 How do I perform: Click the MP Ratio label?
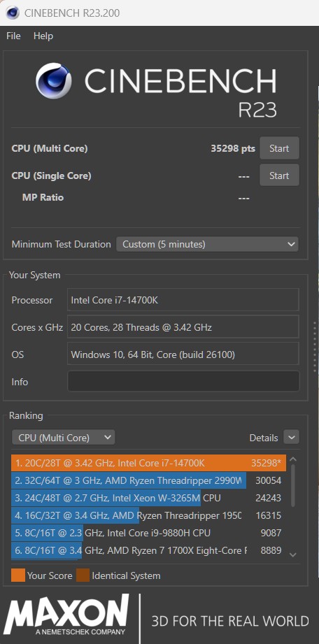tap(43, 198)
